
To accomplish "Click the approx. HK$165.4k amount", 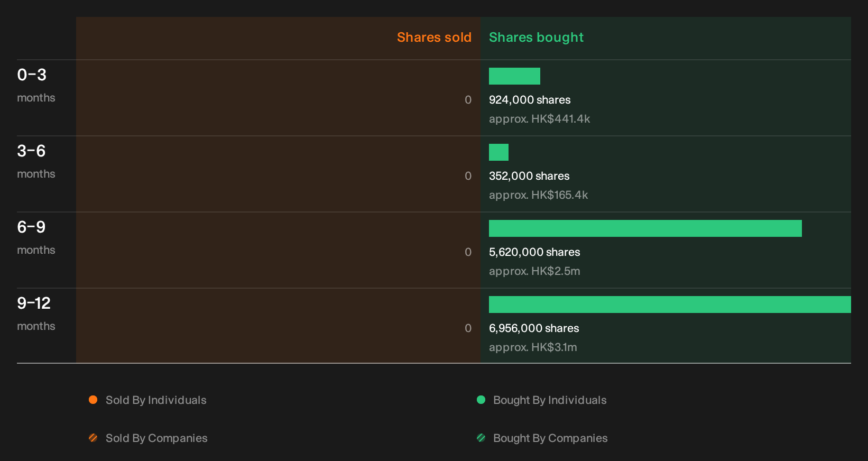I will (538, 195).
